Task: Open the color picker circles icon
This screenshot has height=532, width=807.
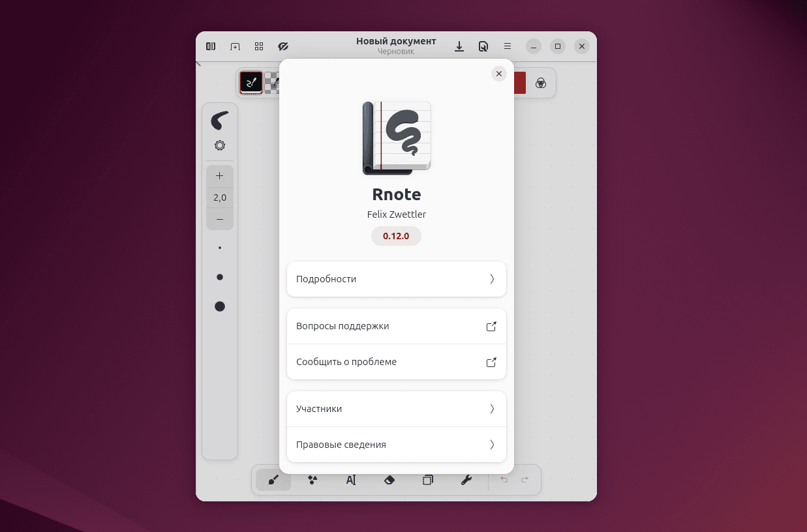Action: (x=540, y=83)
